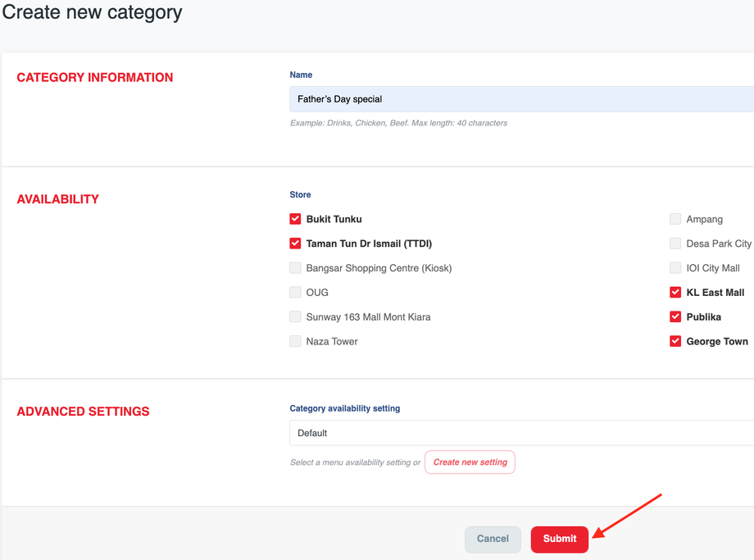Click the KL East Mall label
The image size is (754, 560).
[715, 293]
